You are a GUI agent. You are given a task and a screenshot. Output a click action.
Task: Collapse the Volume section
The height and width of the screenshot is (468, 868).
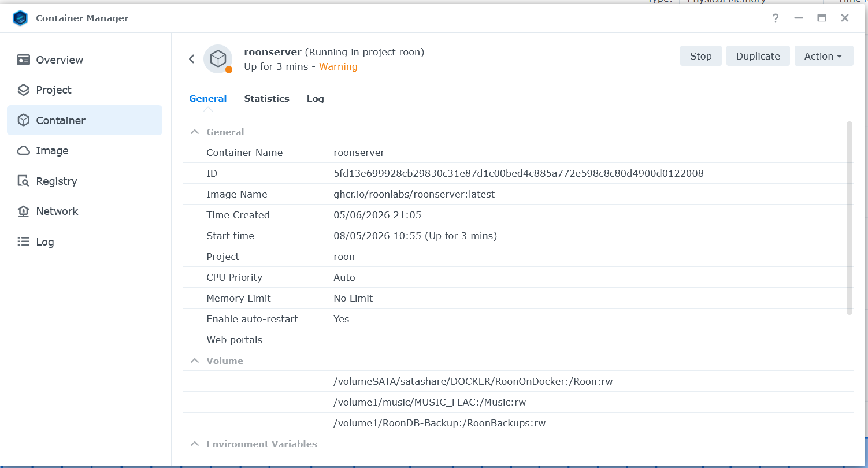[195, 361]
